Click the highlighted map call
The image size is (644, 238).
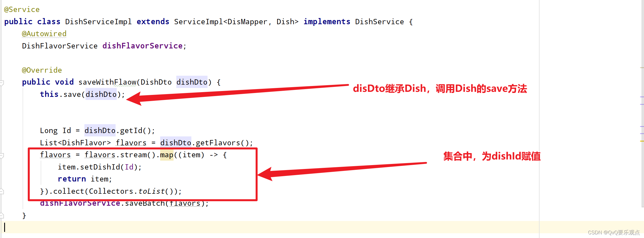pos(167,155)
